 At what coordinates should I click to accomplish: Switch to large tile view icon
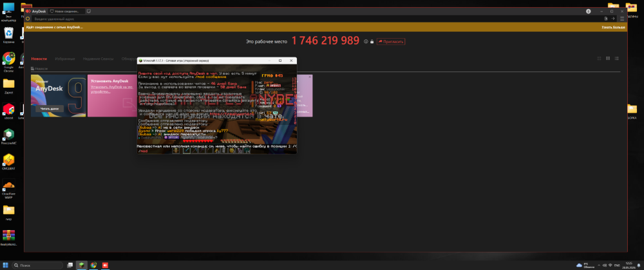(x=599, y=59)
